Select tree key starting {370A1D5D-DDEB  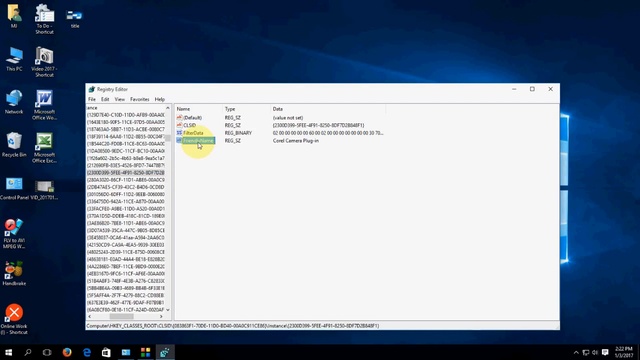[126, 216]
